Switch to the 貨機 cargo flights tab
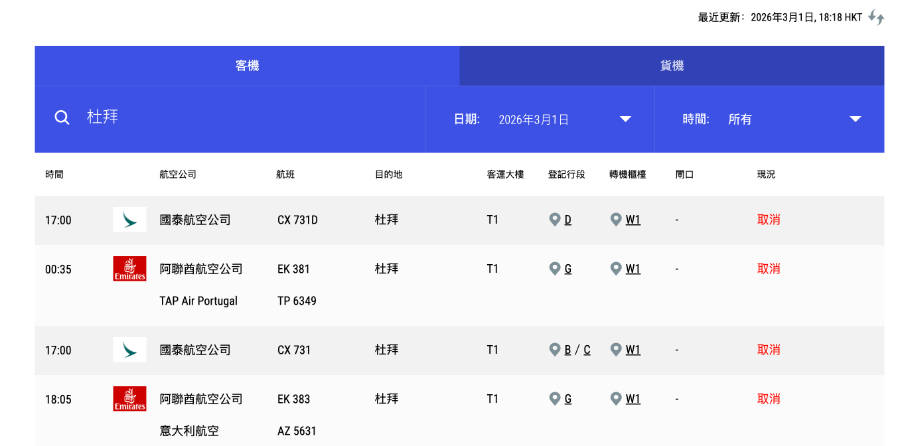The image size is (900, 446). click(x=672, y=66)
